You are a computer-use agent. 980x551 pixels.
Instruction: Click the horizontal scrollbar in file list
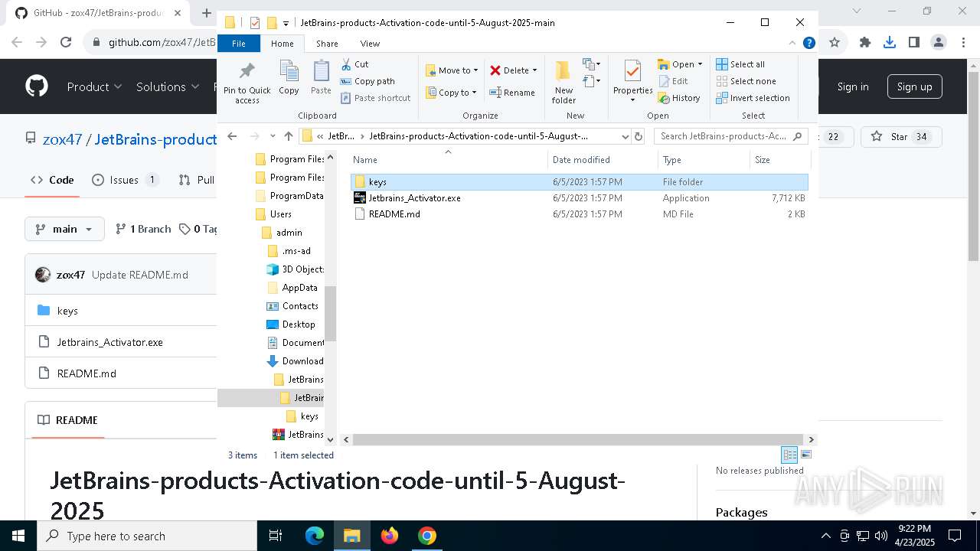tap(580, 439)
